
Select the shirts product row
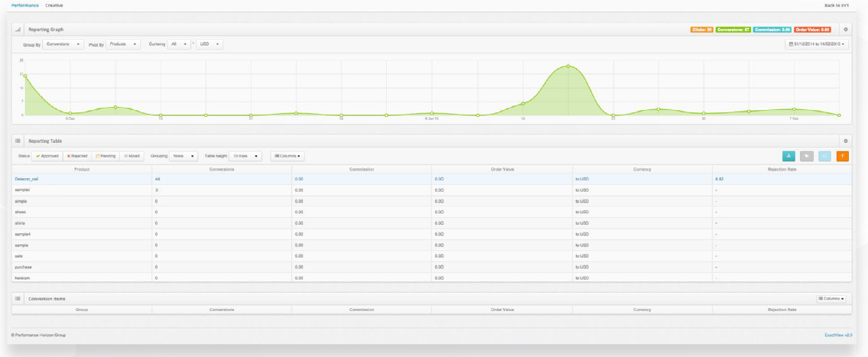pos(432,223)
